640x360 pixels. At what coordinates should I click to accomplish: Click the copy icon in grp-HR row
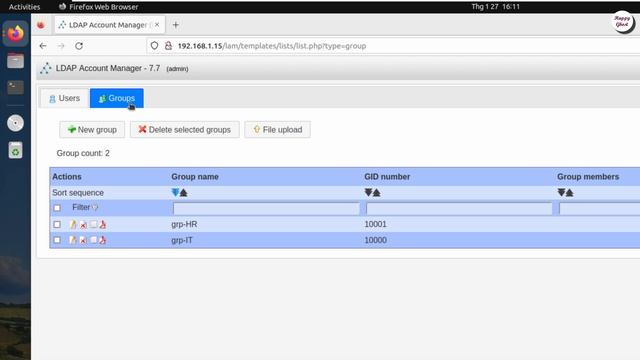93,224
